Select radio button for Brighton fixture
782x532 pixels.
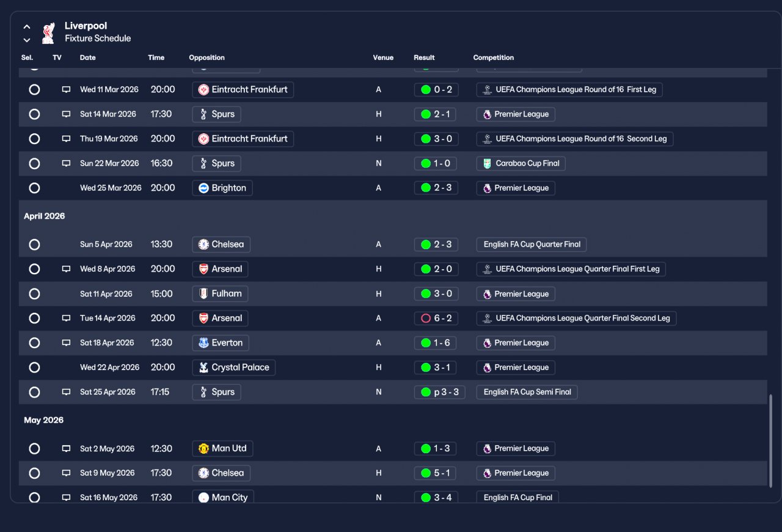point(34,188)
